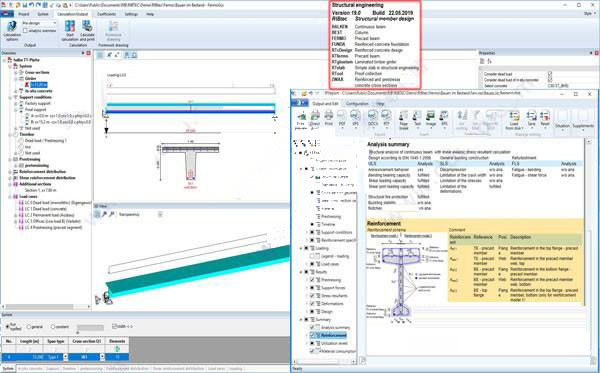Switch to the Coefficients ribbon tab

click(x=106, y=14)
